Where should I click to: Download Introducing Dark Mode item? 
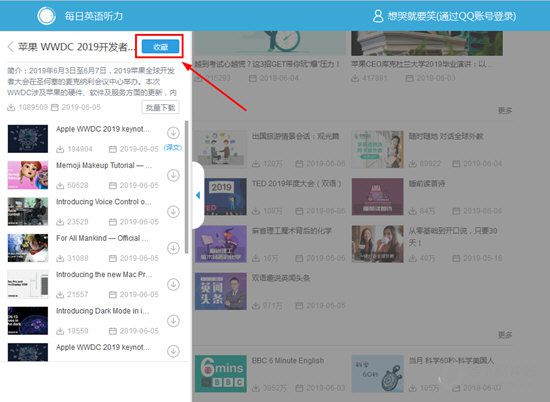point(173,321)
